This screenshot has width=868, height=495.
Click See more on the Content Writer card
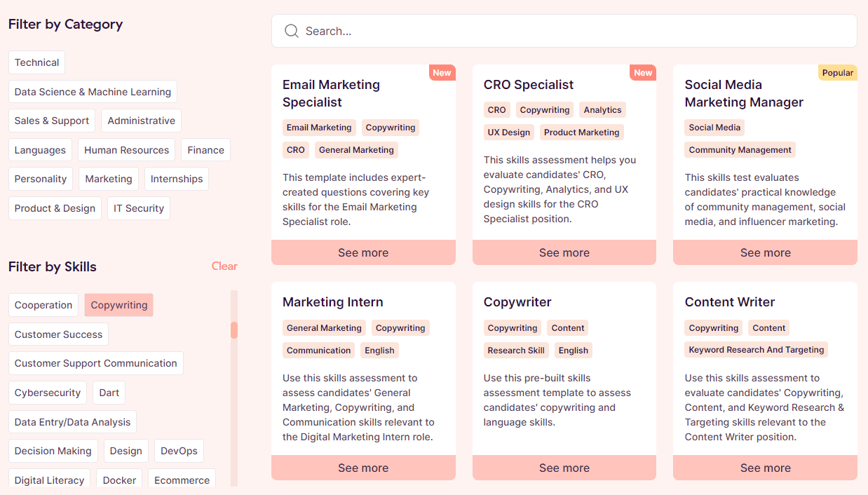pyautogui.click(x=764, y=467)
